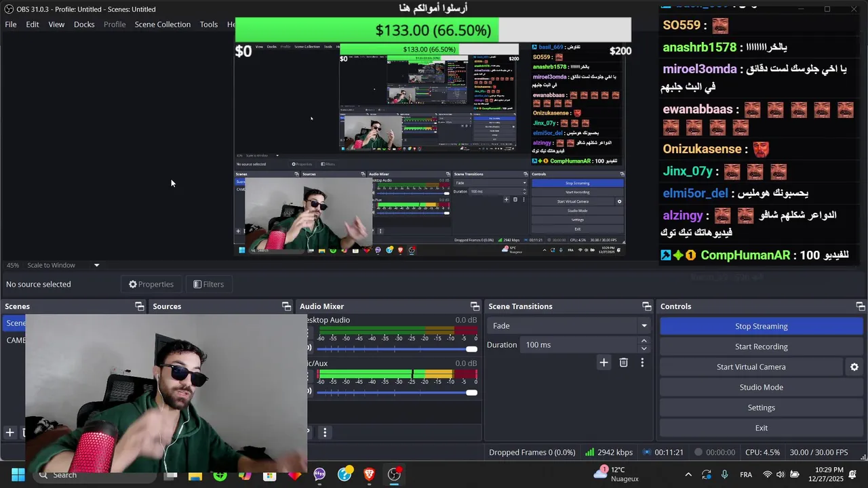This screenshot has width=868, height=488.
Task: Adjust Desktop Audio volume slider
Action: click(x=397, y=348)
